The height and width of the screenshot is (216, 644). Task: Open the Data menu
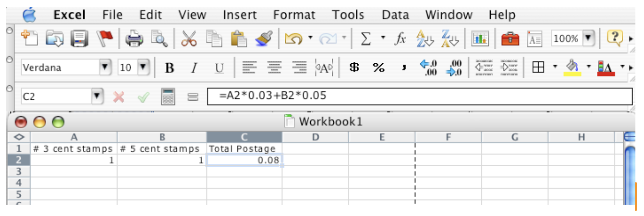pyautogui.click(x=395, y=15)
